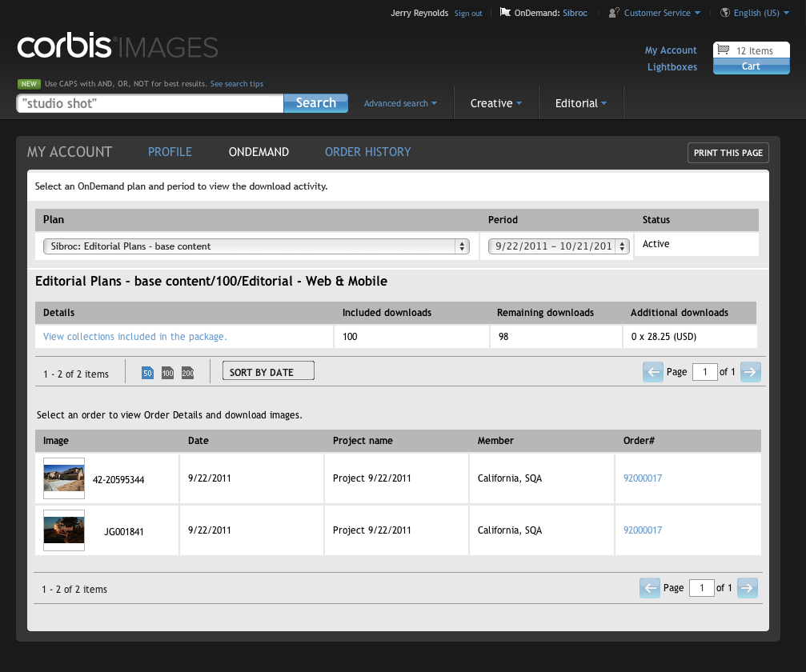Open the Cart button
The width and height of the screenshot is (806, 672).
click(x=751, y=66)
